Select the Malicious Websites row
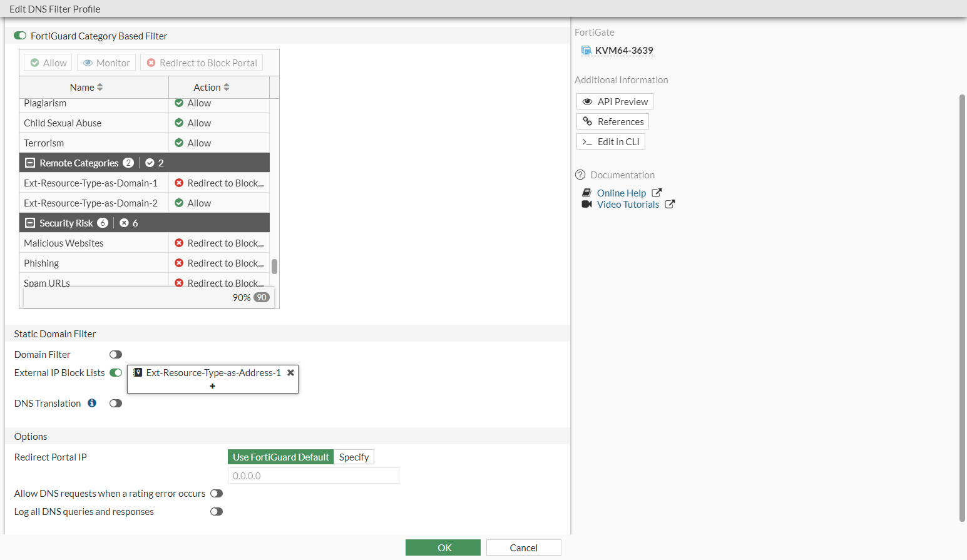 [x=145, y=243]
